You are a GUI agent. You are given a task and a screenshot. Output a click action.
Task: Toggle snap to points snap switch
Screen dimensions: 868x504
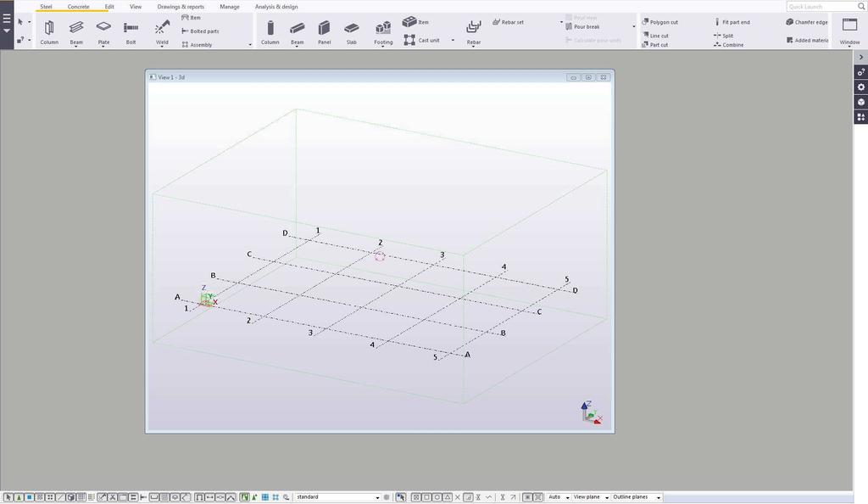[416, 497]
